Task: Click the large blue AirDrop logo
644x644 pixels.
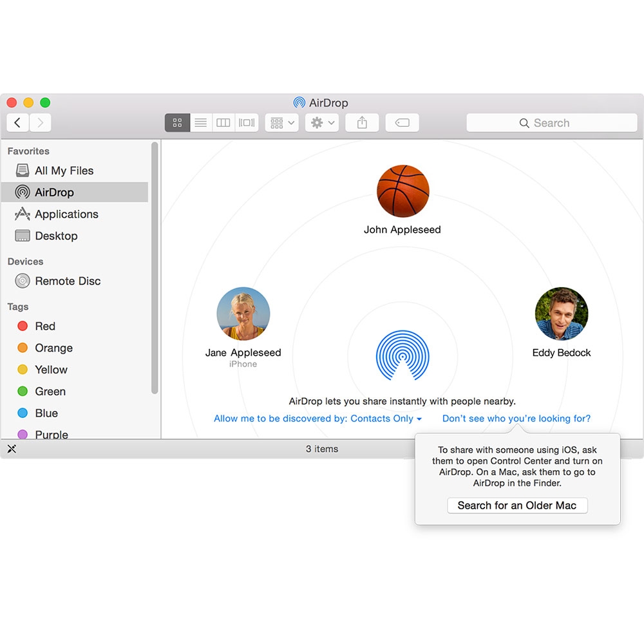Action: coord(402,355)
